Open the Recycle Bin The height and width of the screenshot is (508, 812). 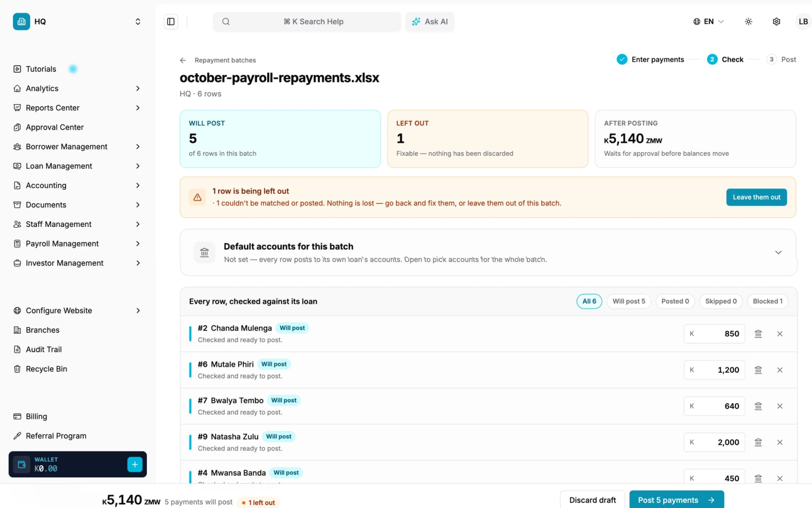point(77,369)
